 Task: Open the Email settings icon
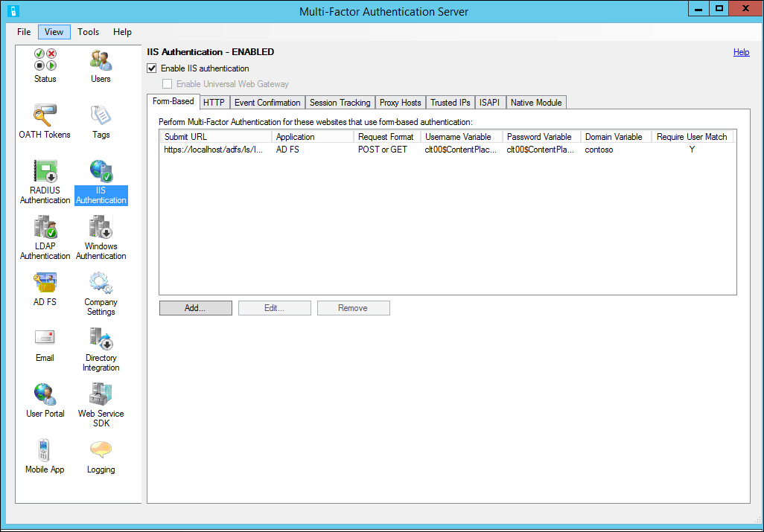point(45,345)
